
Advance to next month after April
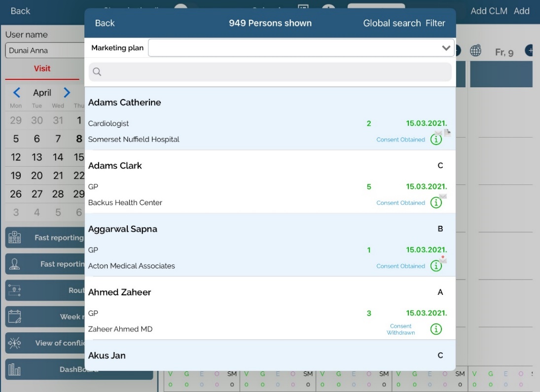pyautogui.click(x=67, y=93)
